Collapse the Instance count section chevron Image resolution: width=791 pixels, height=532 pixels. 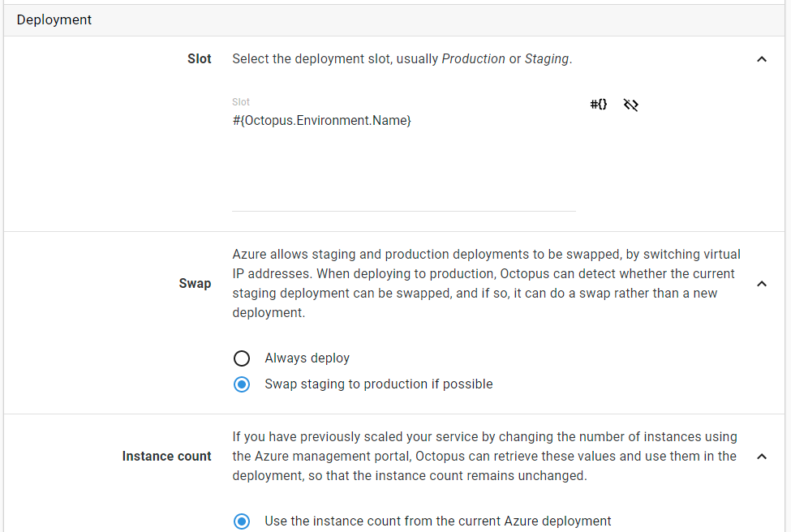(761, 457)
